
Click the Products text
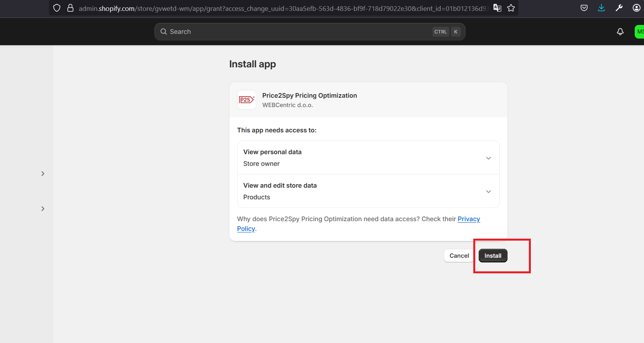(257, 197)
